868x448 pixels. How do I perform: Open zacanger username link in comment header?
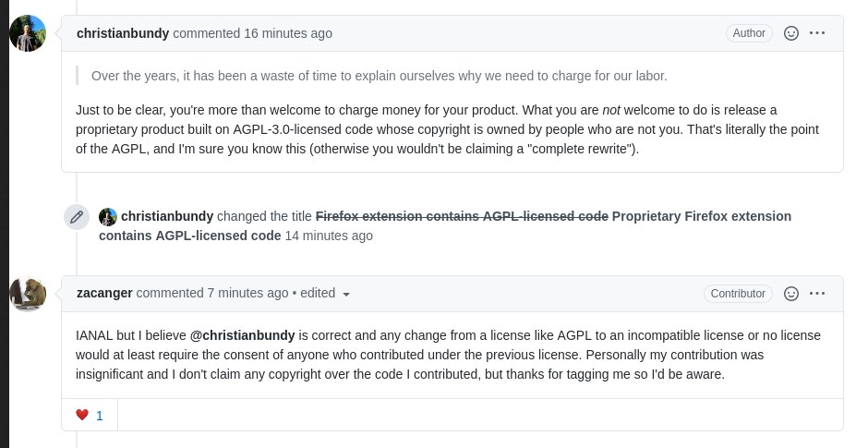click(104, 293)
